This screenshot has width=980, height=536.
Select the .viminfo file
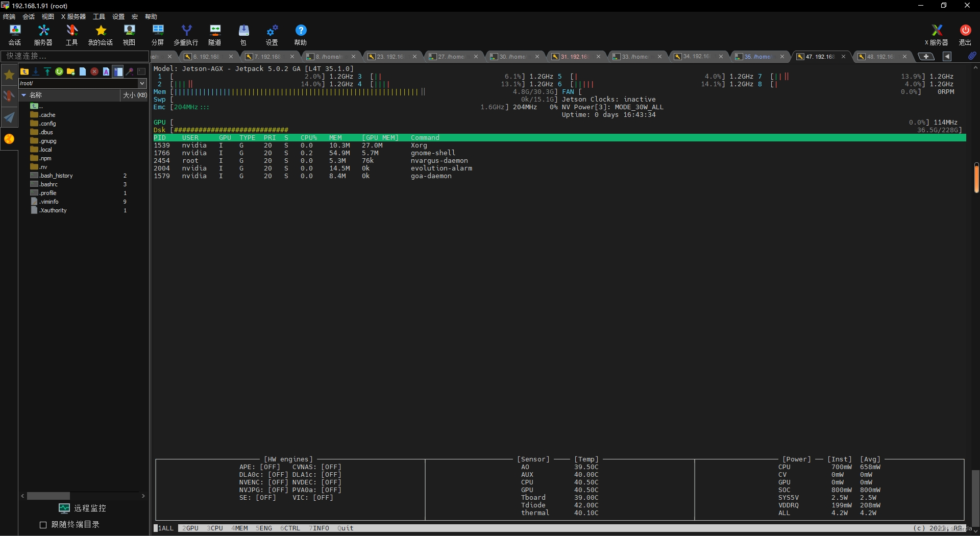(x=44, y=202)
